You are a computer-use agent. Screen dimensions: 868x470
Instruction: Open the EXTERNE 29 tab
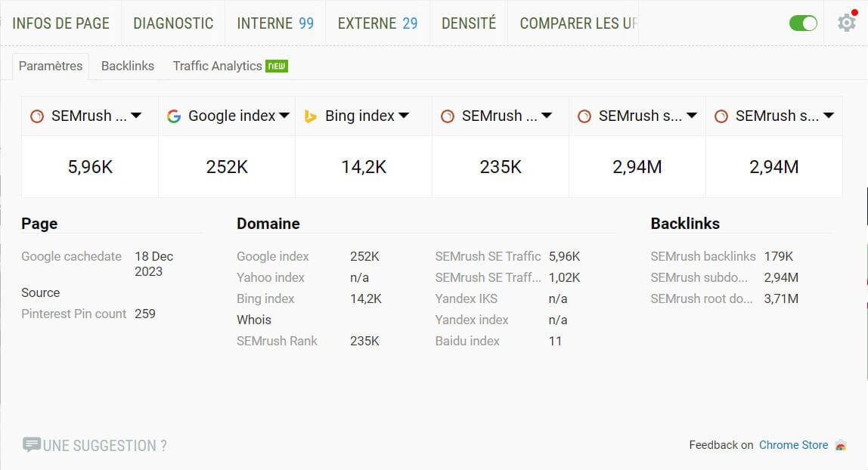[x=377, y=23]
